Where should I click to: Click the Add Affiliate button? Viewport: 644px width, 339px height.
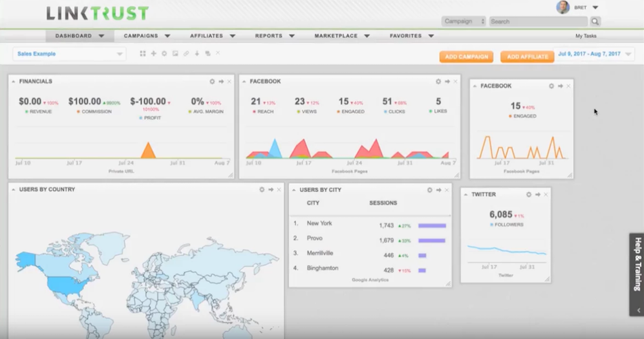coord(527,57)
